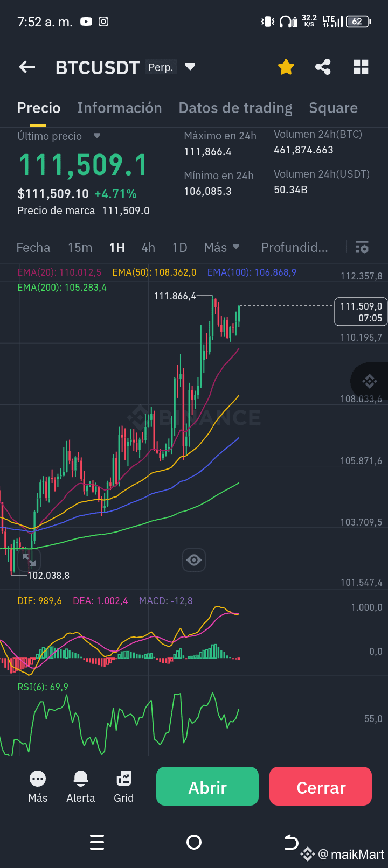Screen dimensions: 388x868
Task: Tap the DIF value label
Action: click(x=39, y=601)
